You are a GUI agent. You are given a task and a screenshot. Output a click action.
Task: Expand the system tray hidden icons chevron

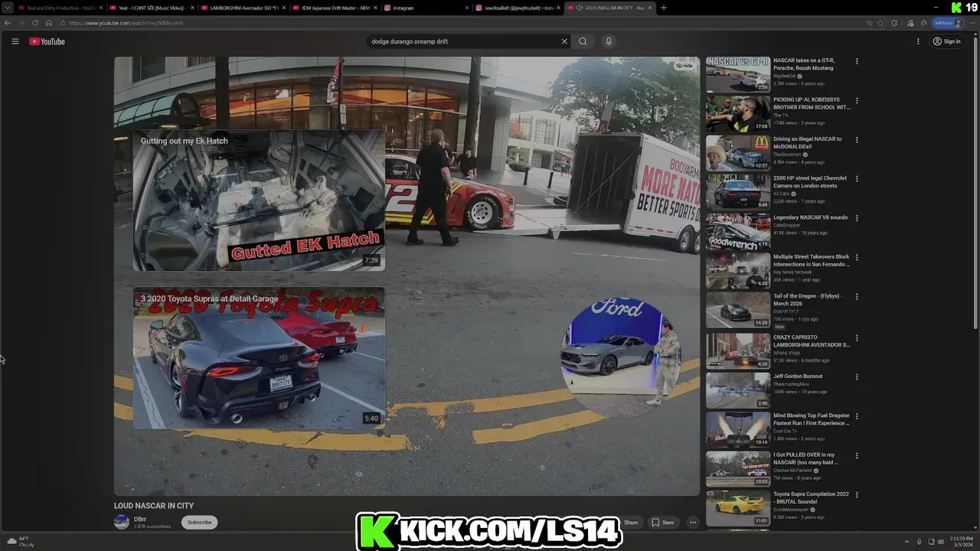click(x=907, y=542)
